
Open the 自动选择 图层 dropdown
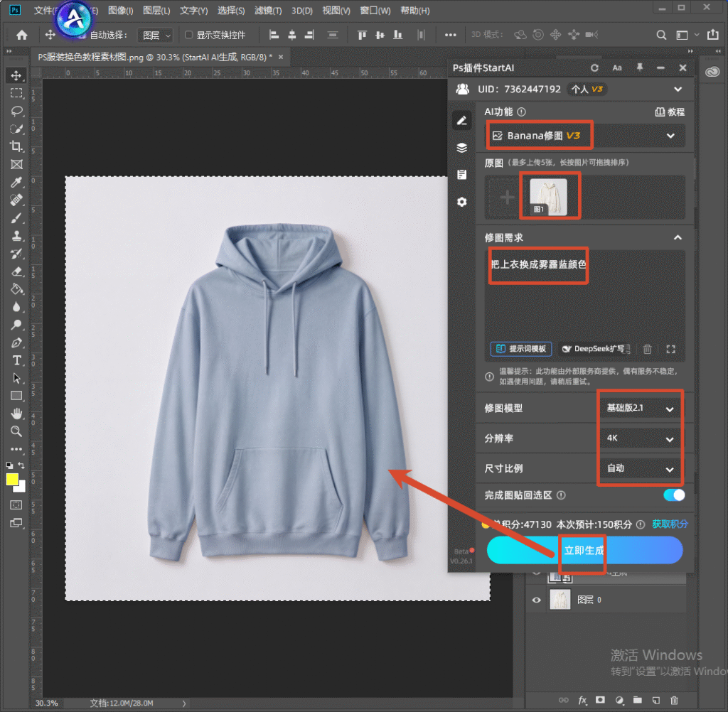pyautogui.click(x=156, y=36)
